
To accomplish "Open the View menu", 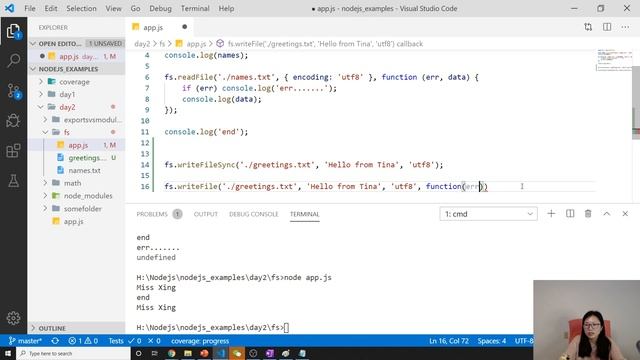I will point(113,8).
